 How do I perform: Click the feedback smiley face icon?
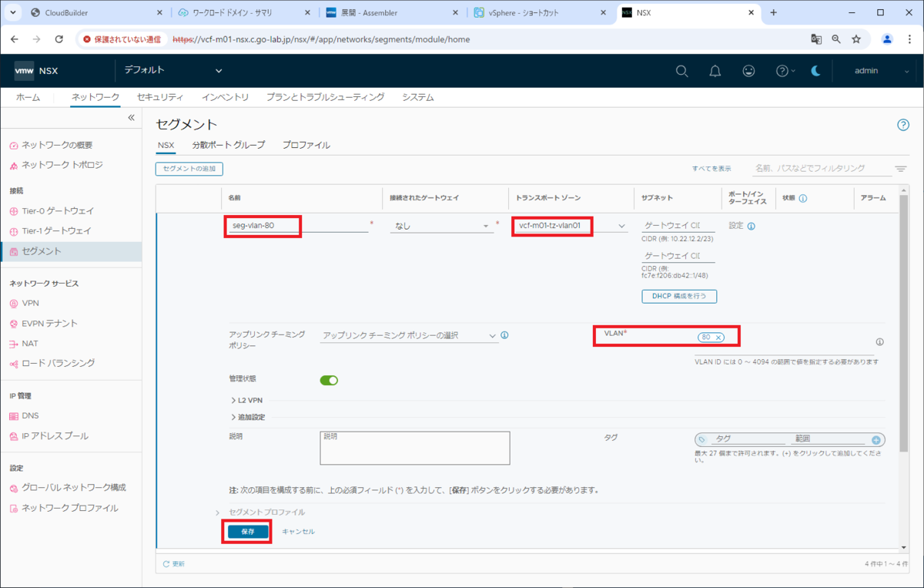pyautogui.click(x=748, y=71)
